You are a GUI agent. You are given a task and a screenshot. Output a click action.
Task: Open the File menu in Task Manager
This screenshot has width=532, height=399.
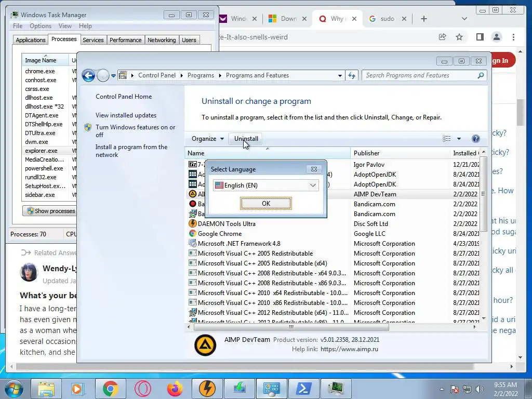coord(18,26)
